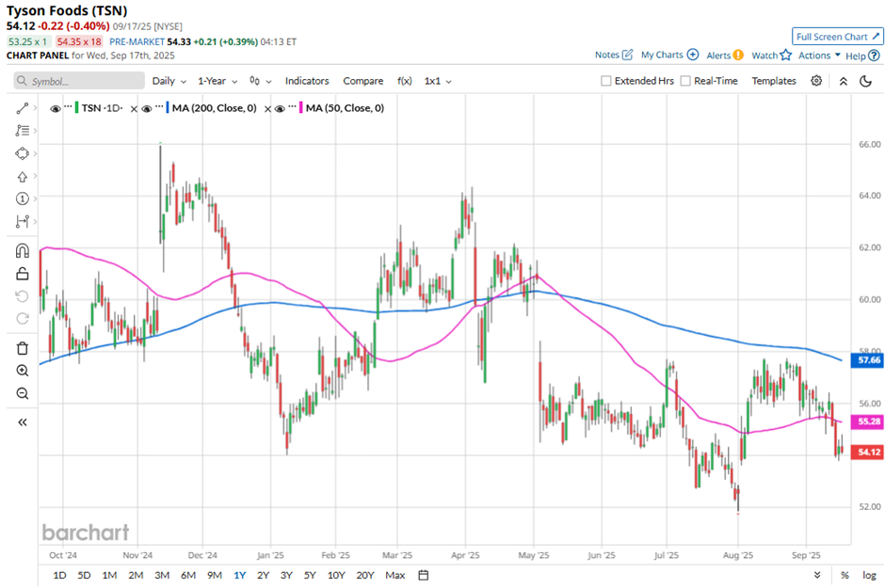Viewport: 885px width, 588px height.
Task: Choose the arrow marker tool
Action: [x=22, y=177]
